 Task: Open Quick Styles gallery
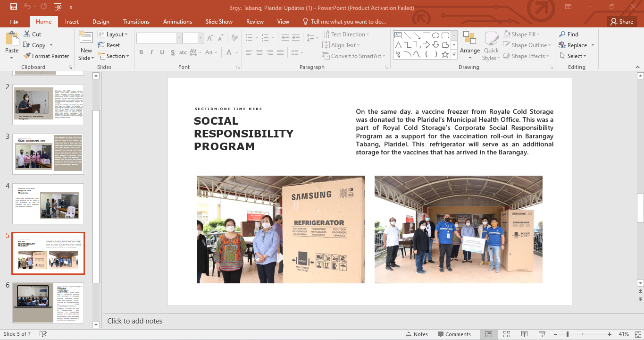[491, 45]
